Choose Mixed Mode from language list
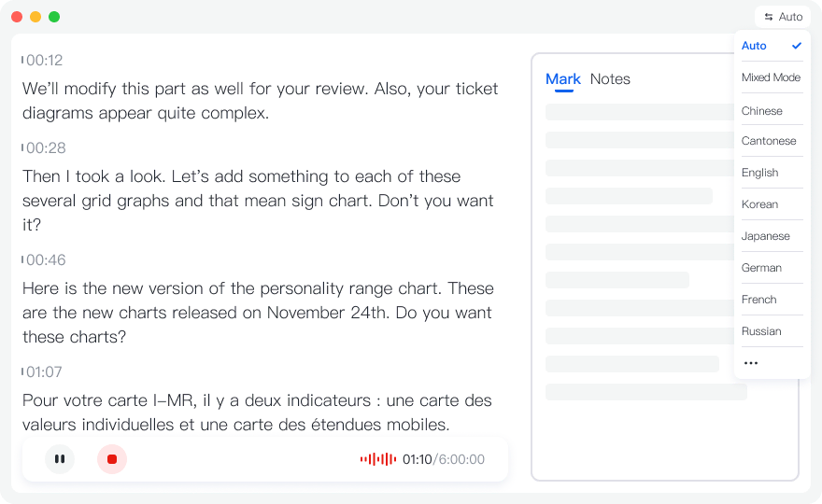 pyautogui.click(x=771, y=77)
